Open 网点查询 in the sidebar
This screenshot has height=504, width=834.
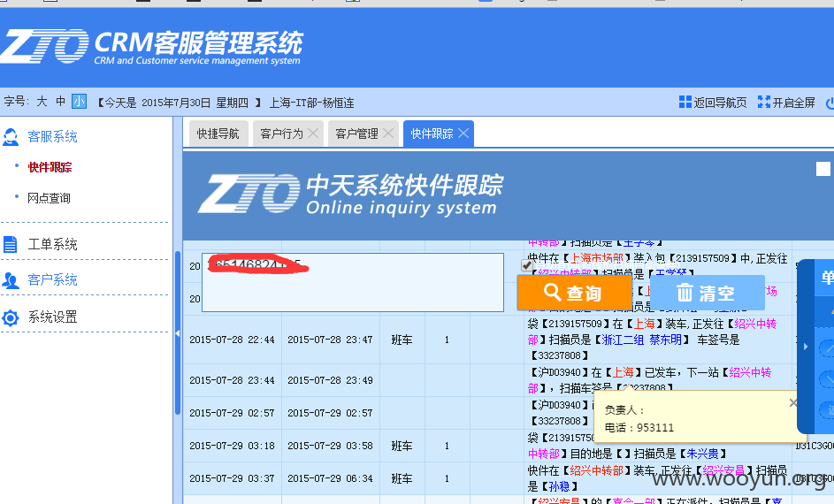(x=49, y=198)
